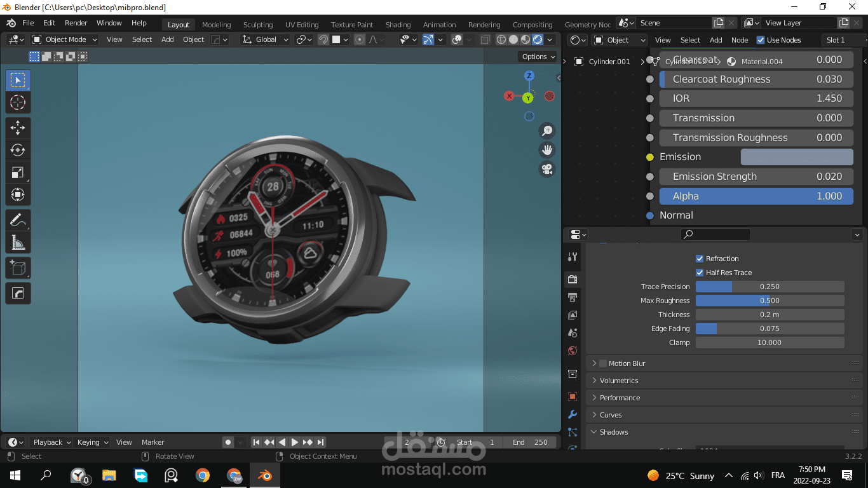Open the File menu
The width and height of the screenshot is (868, 488).
pos(28,23)
